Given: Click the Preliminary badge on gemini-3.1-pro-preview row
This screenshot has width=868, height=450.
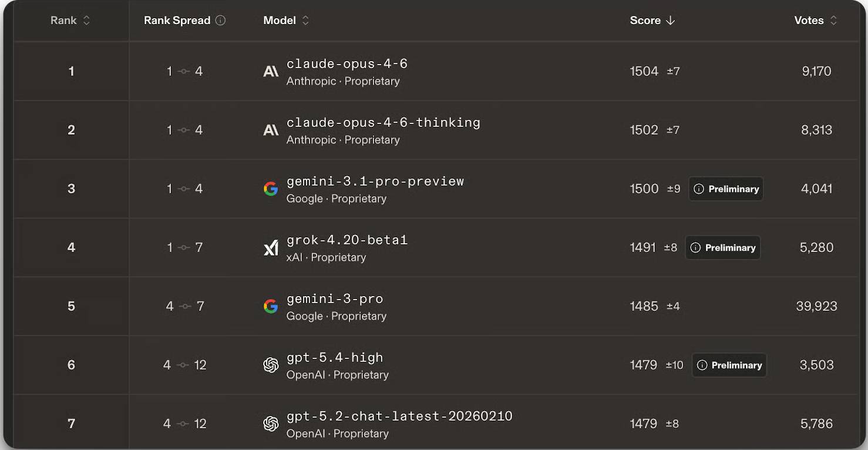Looking at the screenshot, I should (726, 189).
